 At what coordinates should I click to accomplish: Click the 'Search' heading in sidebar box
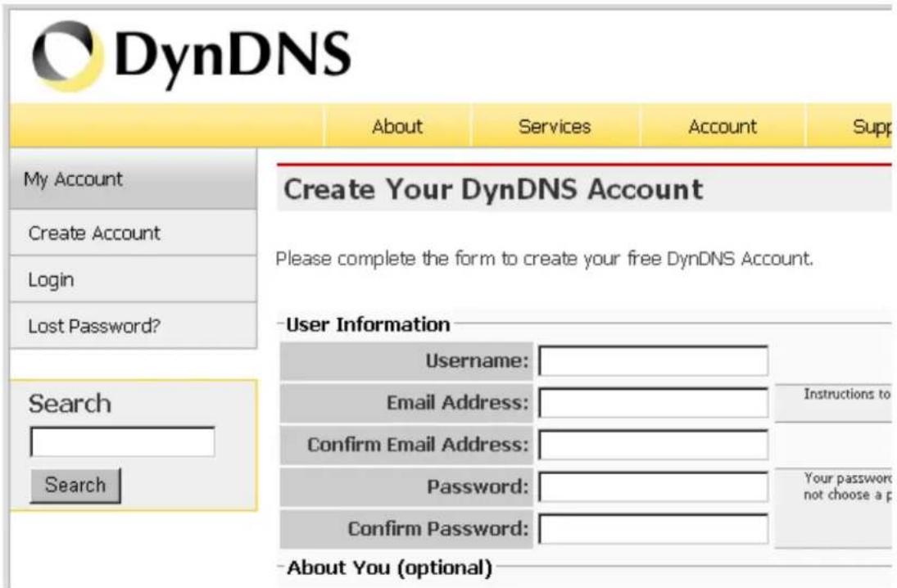click(x=70, y=404)
